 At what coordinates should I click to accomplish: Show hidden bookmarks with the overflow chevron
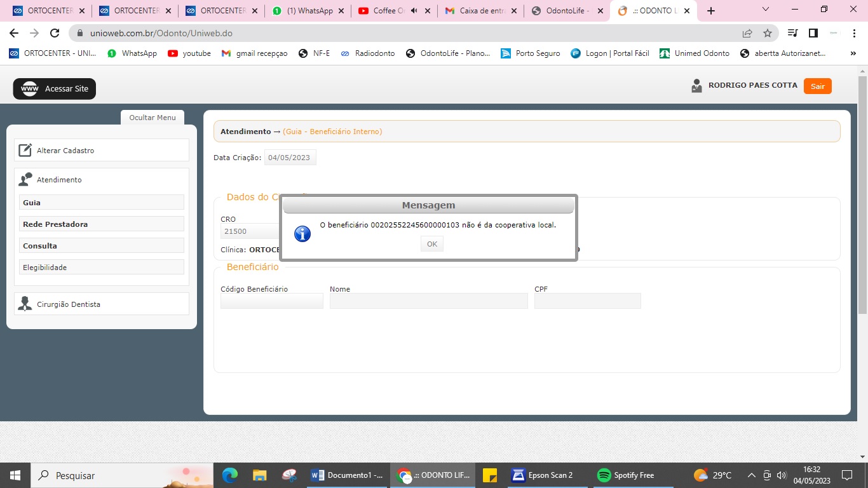[853, 53]
